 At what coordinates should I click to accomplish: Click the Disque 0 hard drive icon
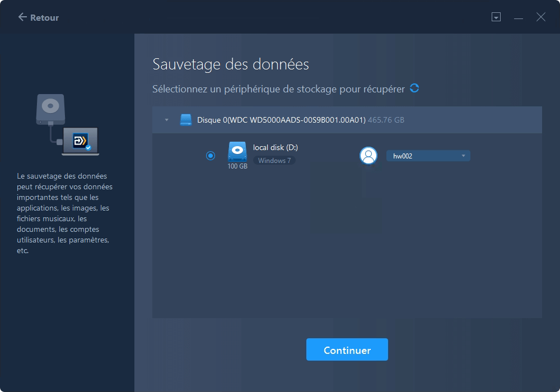click(185, 120)
